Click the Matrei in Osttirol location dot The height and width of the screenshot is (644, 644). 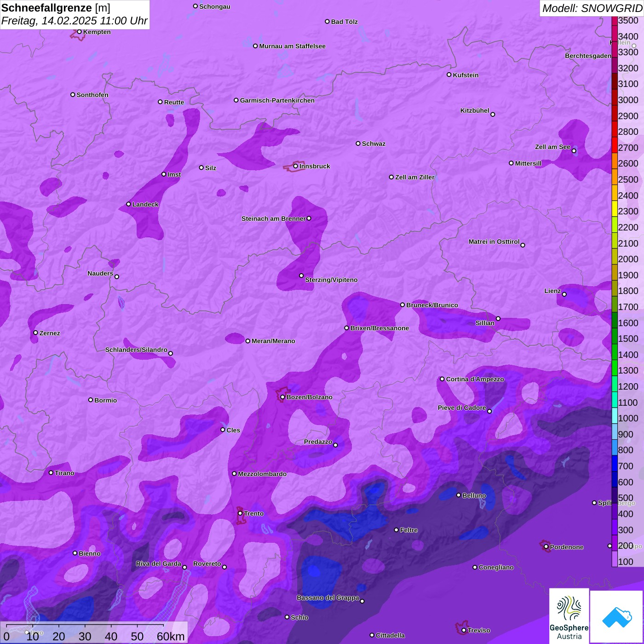point(523,245)
